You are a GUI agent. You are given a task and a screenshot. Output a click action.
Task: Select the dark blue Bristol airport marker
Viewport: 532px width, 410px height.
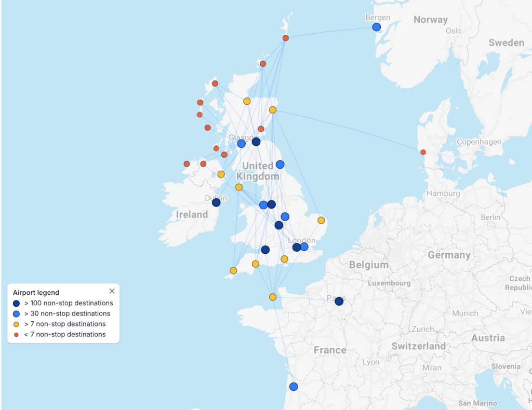265,250
